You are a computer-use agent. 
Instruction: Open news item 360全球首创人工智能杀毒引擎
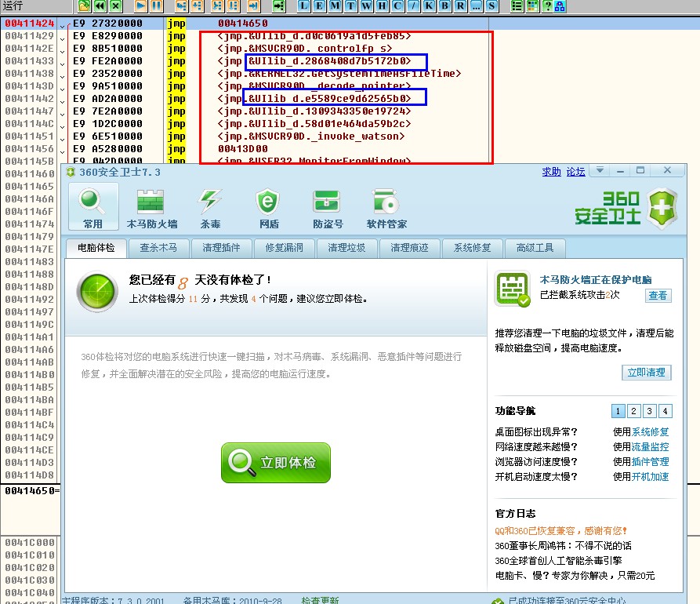coord(558,561)
